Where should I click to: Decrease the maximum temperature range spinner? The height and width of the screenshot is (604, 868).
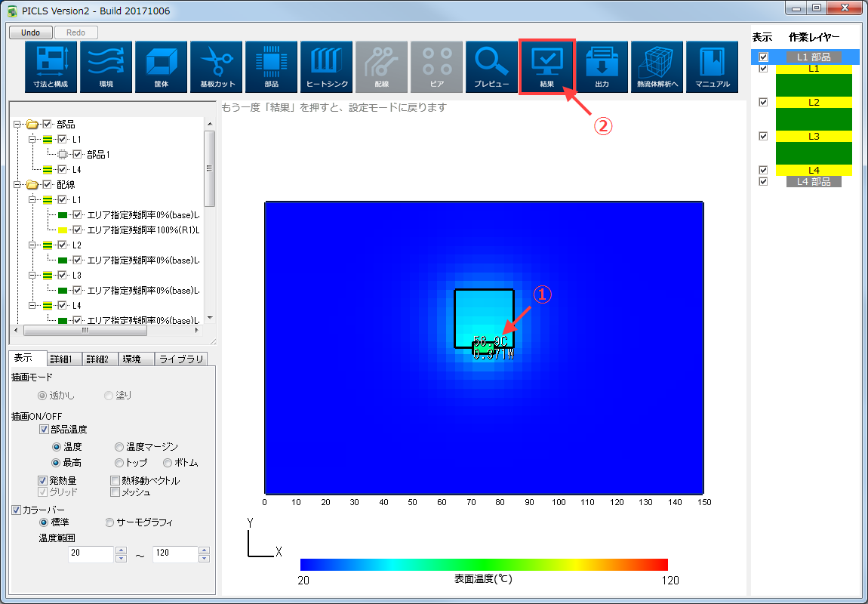205,559
